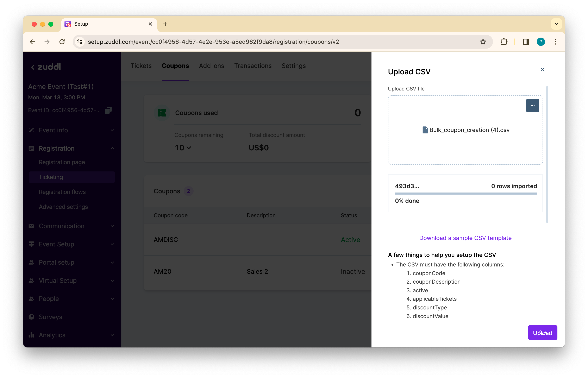The height and width of the screenshot is (378, 588).
Task: Click the import progress bar
Action: 466,193
